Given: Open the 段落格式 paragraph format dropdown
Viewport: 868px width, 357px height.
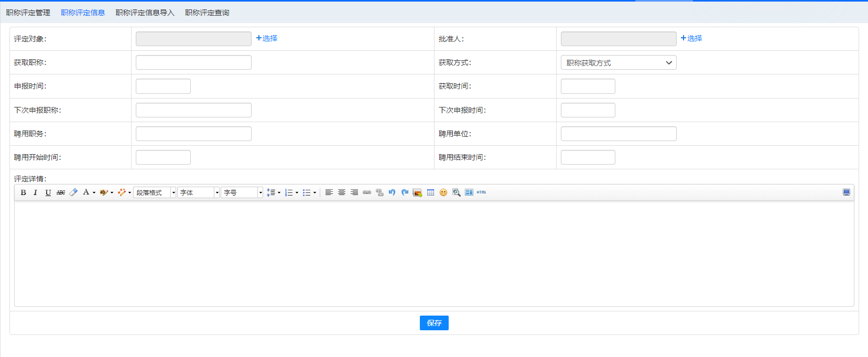Looking at the screenshot, I should pos(155,192).
